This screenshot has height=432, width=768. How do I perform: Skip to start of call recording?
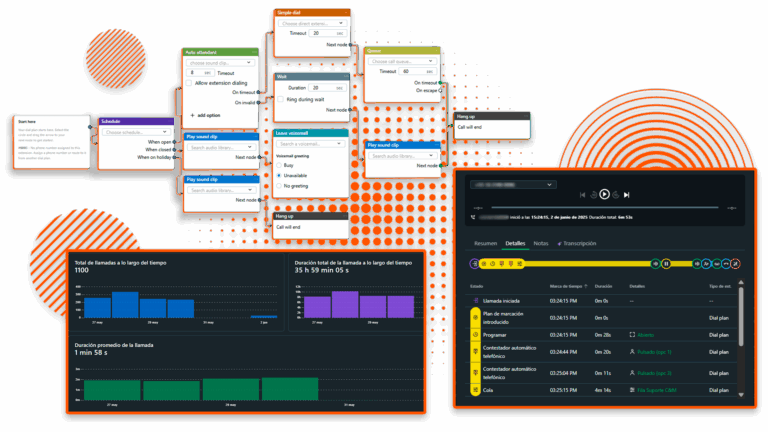pos(582,195)
